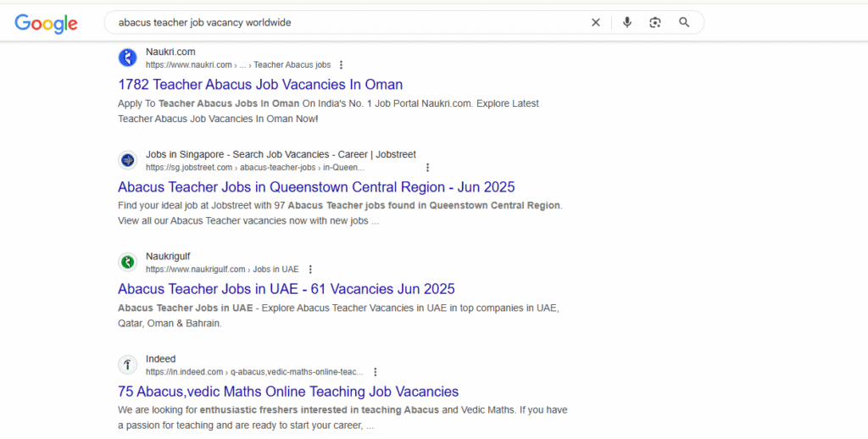This screenshot has height=439, width=868.
Task: Click the magnifying glass search icon
Action: (x=684, y=23)
